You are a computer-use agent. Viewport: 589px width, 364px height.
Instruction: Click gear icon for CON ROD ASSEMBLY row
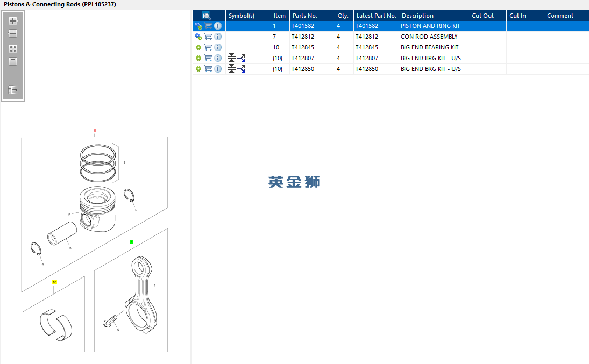click(198, 37)
